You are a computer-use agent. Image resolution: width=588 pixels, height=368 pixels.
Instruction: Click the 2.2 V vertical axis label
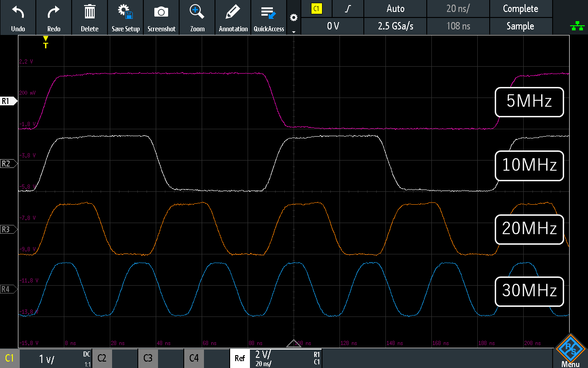(26, 61)
